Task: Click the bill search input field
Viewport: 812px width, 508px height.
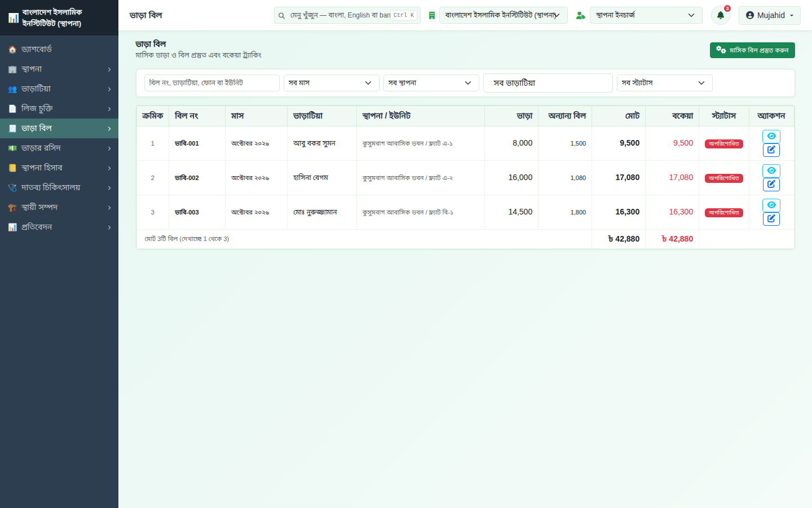Action: [212, 83]
